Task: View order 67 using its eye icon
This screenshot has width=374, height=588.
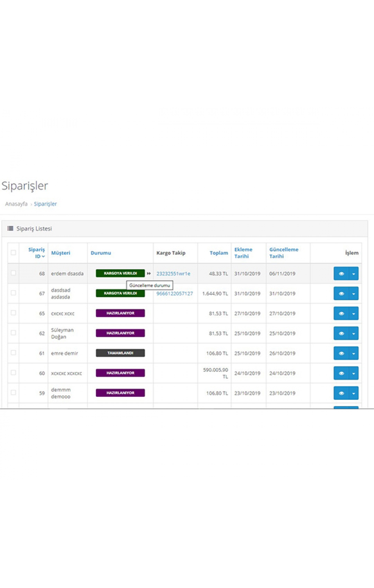Action: tap(341, 294)
